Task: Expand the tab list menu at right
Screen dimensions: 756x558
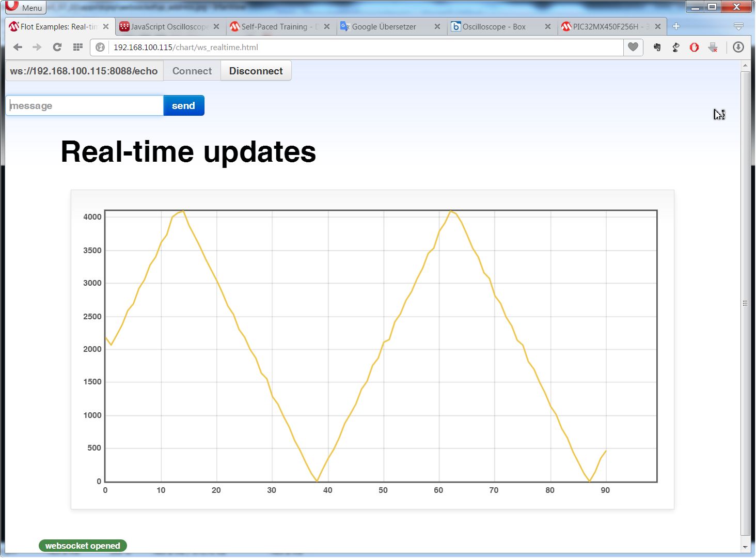Action: (x=738, y=26)
